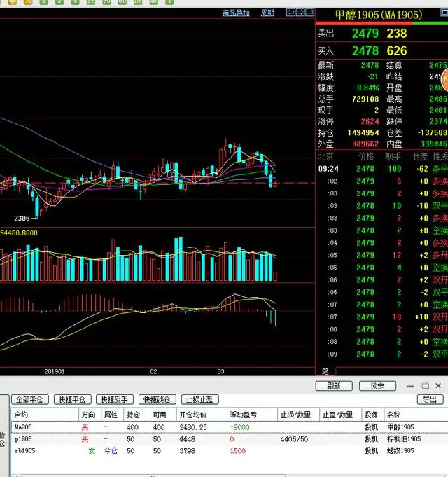Click the 03 month marker on the time axis
This screenshot has height=477, width=448.
(x=220, y=371)
